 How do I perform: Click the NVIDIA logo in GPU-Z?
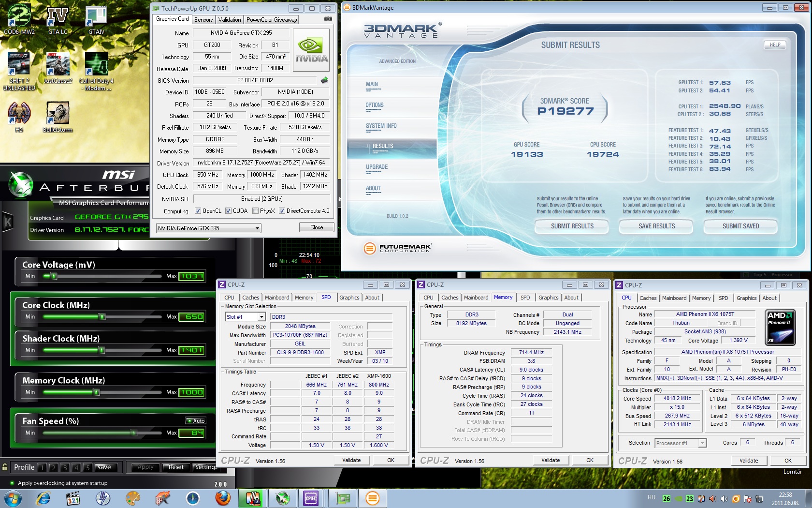(x=312, y=50)
